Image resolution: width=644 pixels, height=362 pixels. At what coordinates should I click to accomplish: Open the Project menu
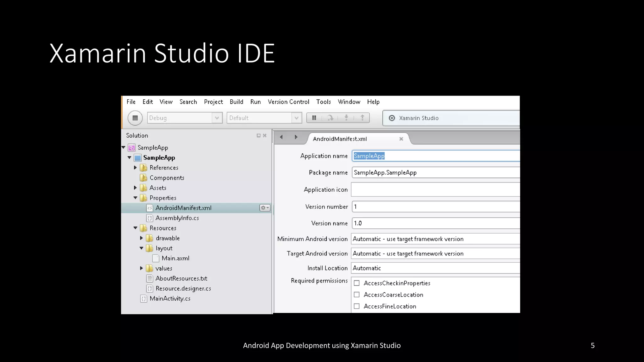pyautogui.click(x=214, y=102)
